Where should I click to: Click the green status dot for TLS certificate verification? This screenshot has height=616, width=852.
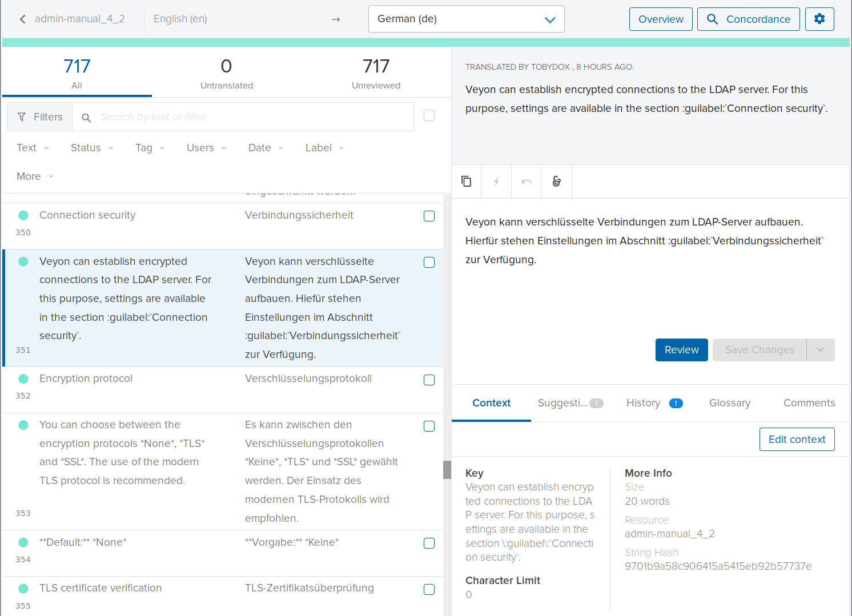(23, 588)
